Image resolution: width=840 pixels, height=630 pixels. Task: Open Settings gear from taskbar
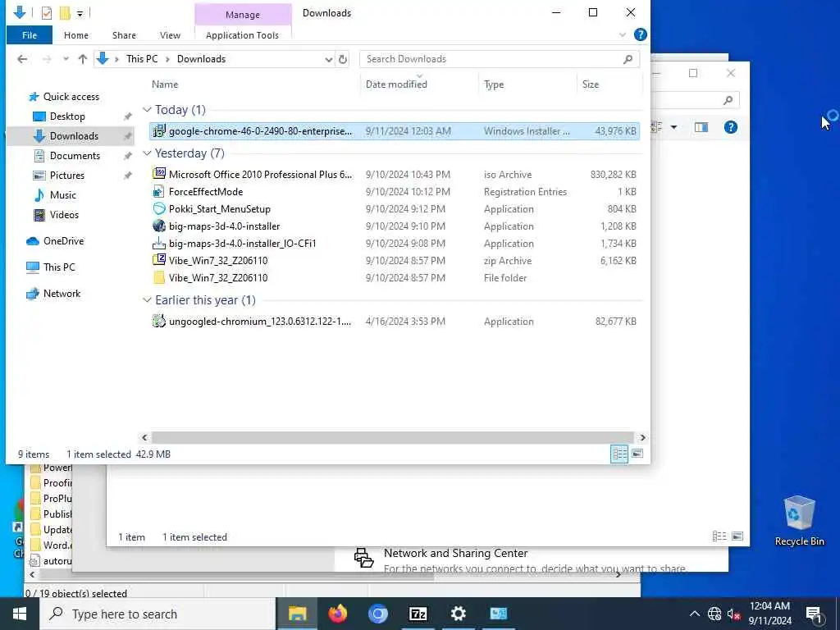click(x=458, y=614)
